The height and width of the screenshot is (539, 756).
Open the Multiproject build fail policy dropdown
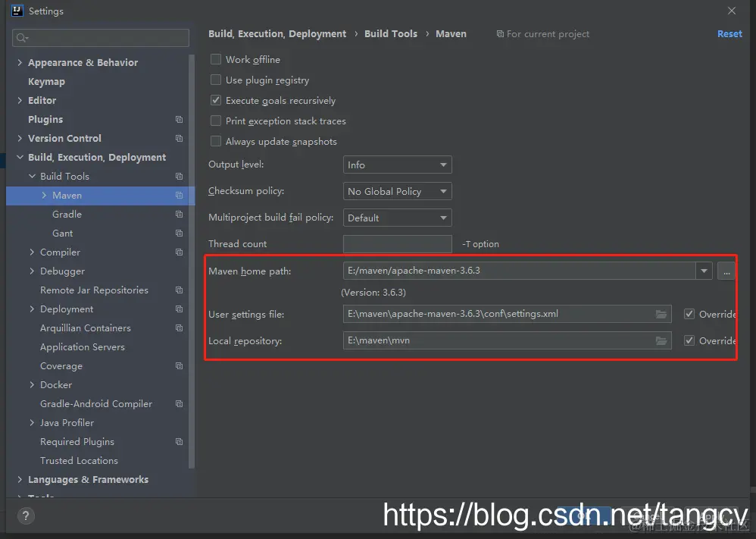397,218
